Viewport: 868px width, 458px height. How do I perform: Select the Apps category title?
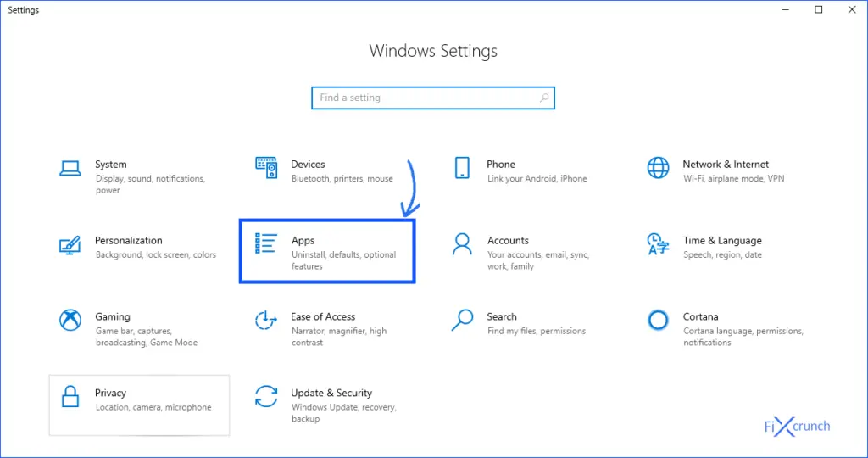[303, 240]
